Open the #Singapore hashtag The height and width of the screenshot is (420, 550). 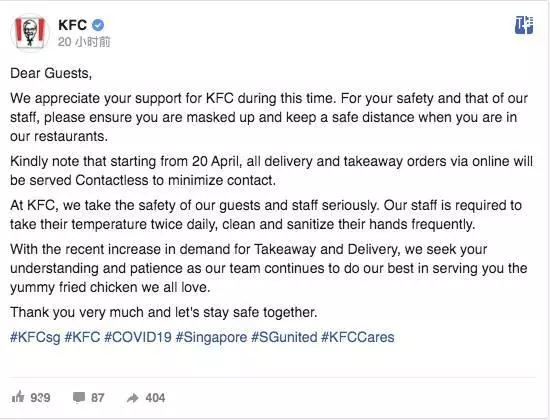[x=212, y=337]
